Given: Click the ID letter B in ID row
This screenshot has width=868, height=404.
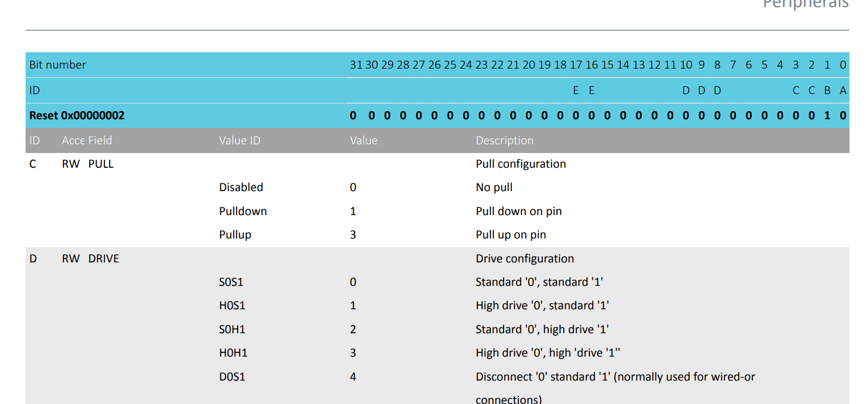Looking at the screenshot, I should [827, 90].
